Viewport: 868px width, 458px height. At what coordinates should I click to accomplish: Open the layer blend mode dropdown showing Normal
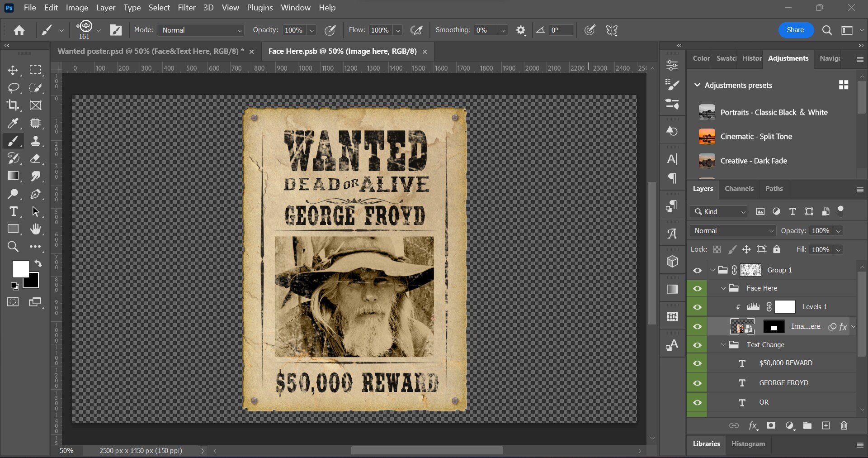pos(731,231)
